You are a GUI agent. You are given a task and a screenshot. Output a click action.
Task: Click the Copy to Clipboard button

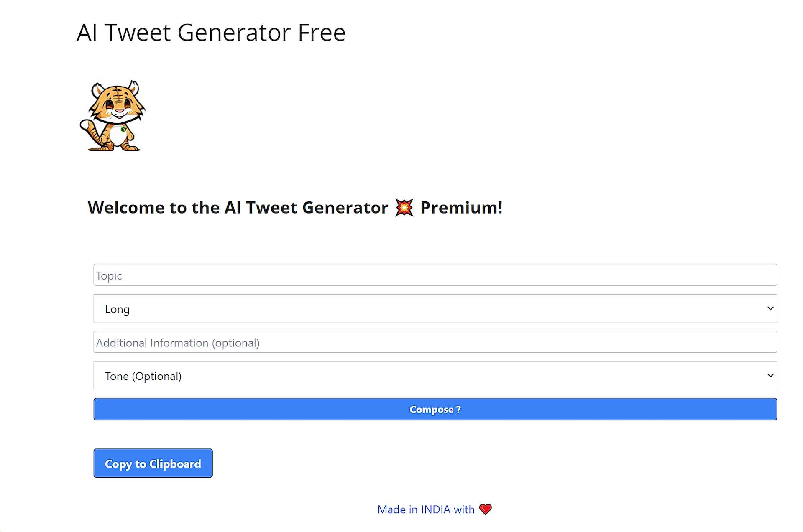click(x=153, y=463)
